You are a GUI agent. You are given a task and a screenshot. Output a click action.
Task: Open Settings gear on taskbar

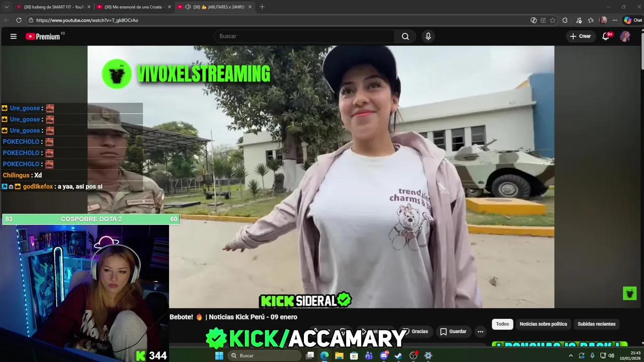[x=428, y=355]
